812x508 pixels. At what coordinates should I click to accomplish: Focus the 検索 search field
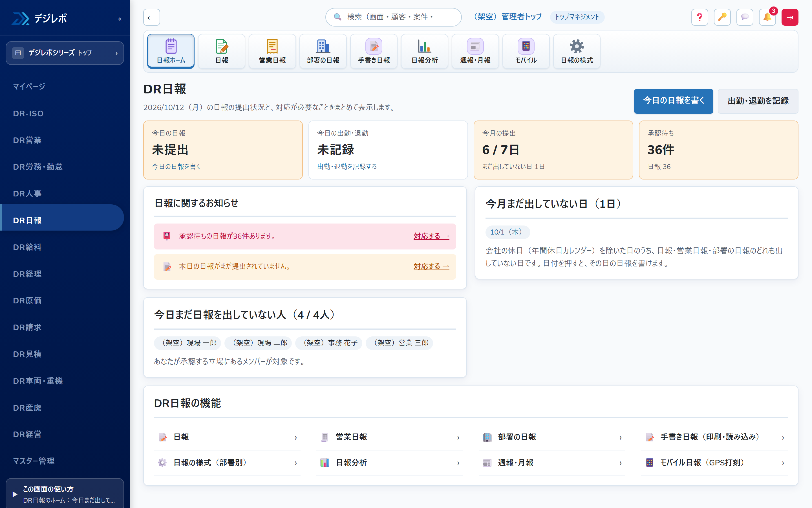393,17
